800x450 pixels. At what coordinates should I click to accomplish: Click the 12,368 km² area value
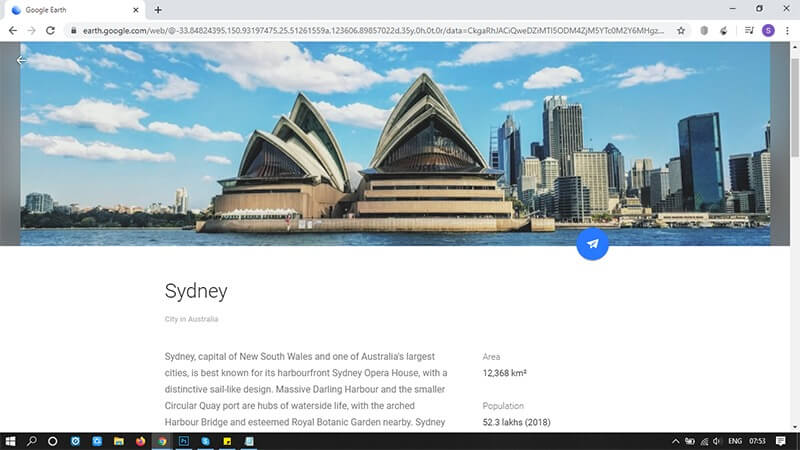(505, 373)
